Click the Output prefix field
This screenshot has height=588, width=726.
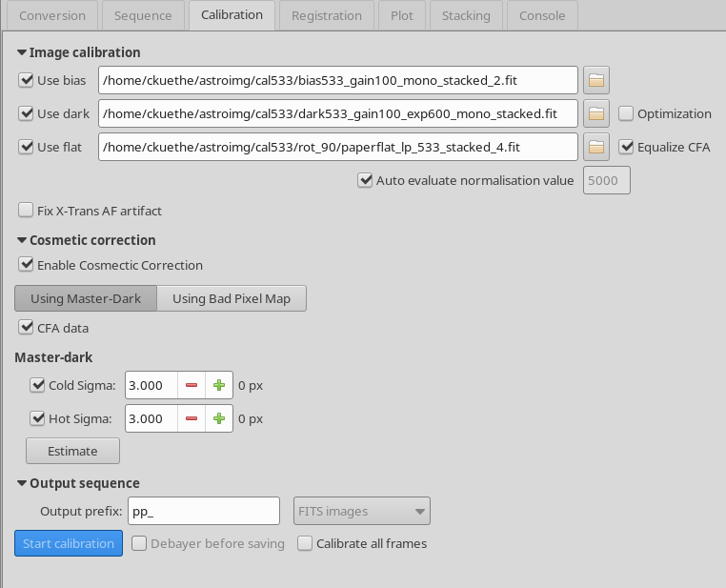pyautogui.click(x=204, y=511)
